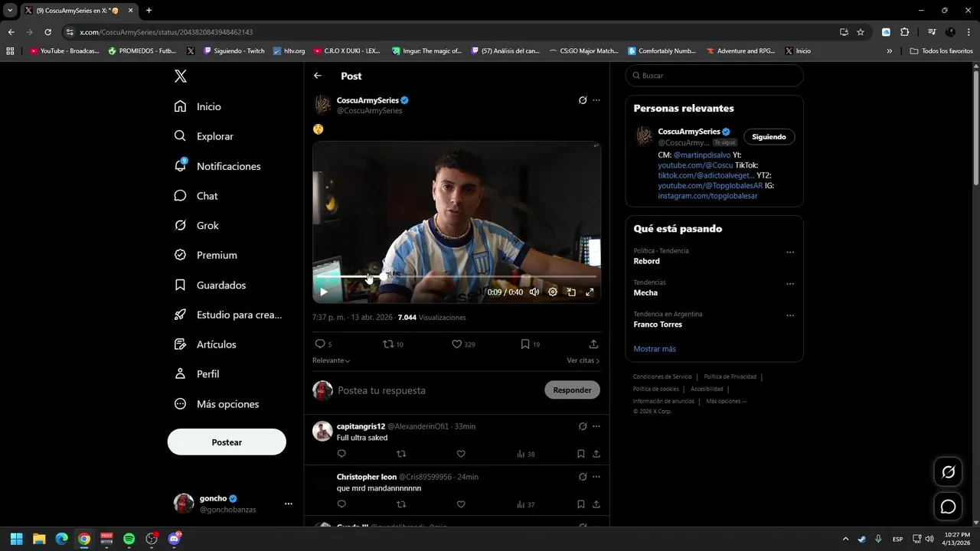Bookmark the post with 19 saves

[x=525, y=344]
